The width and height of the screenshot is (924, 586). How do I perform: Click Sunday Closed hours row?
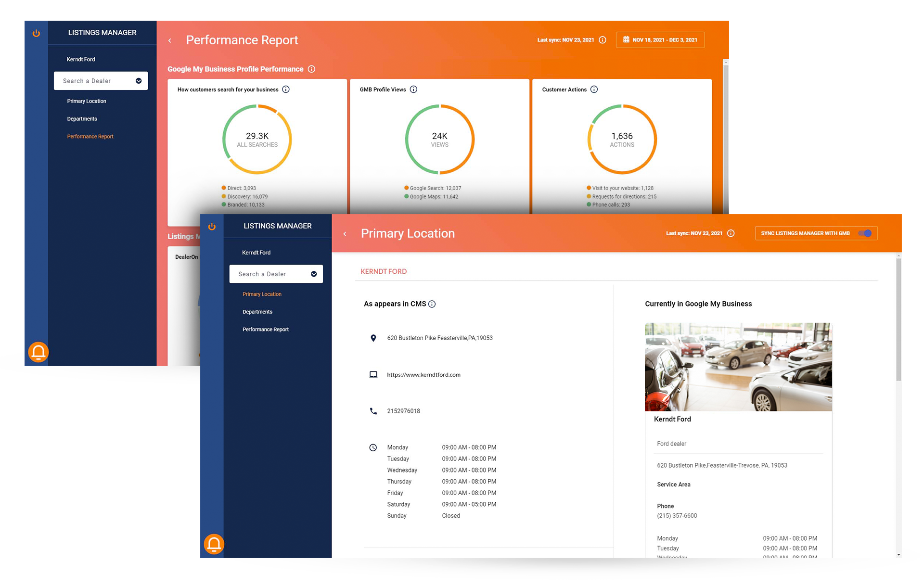tap(423, 516)
